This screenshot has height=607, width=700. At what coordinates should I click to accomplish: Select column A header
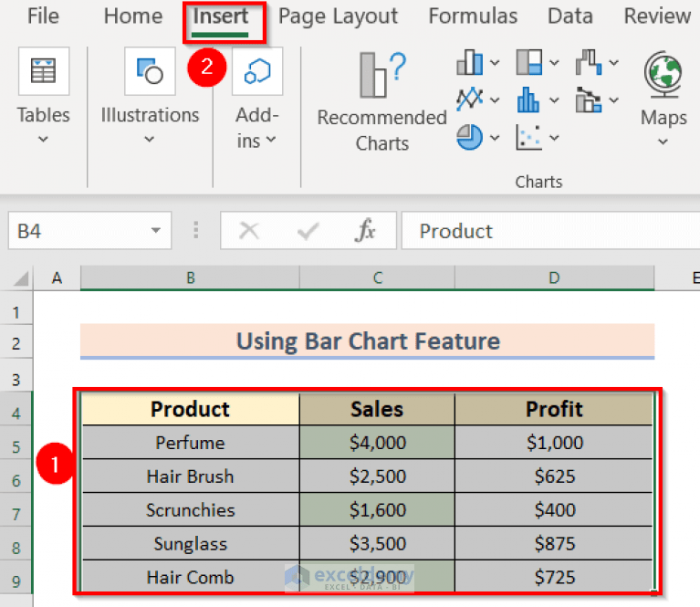coord(57,278)
